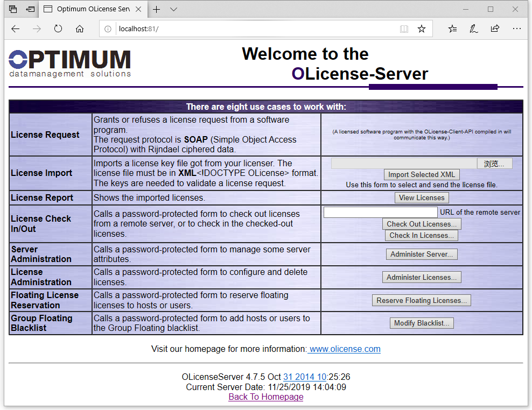
Task: Click 'Group Floating Blacklist' label
Action: 41,323
